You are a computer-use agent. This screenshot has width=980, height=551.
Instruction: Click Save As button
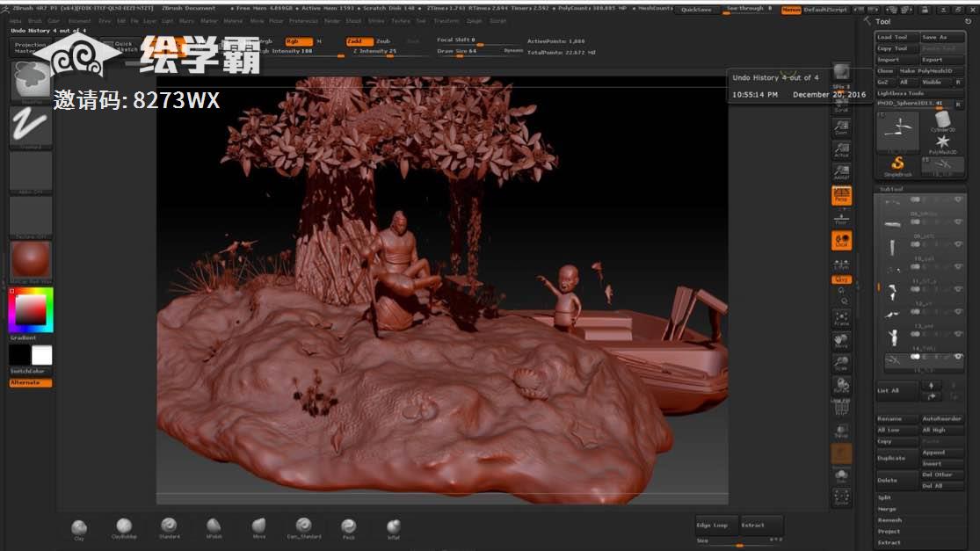(942, 38)
